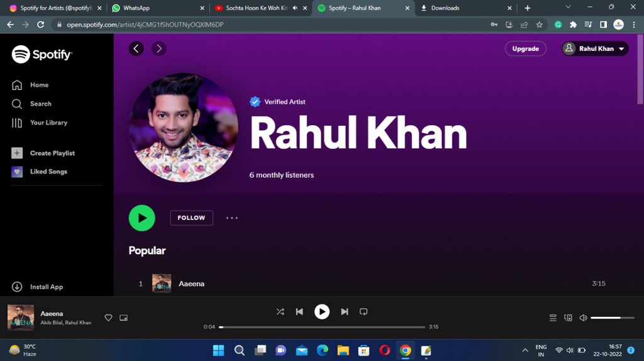Skip to next track
This screenshot has height=361, width=644.
click(345, 312)
